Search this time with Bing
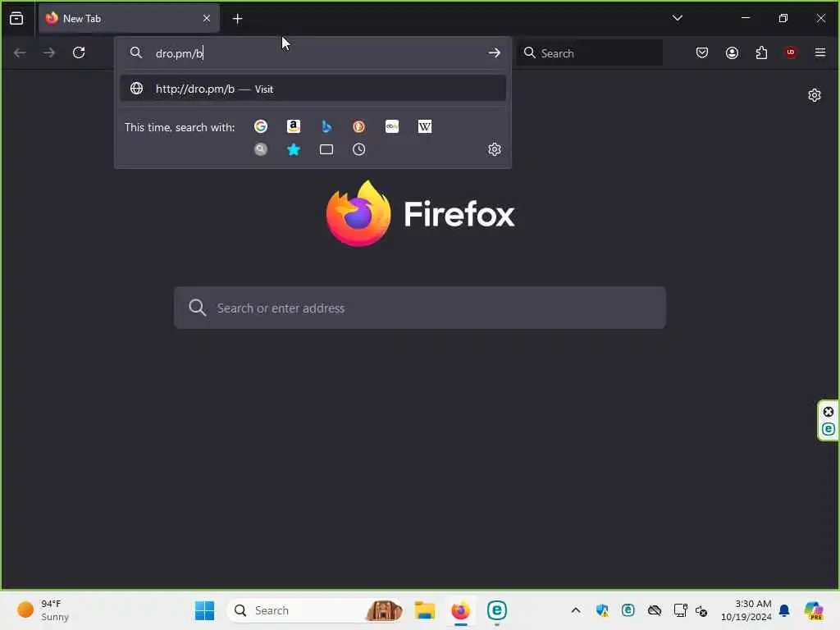 (x=326, y=126)
